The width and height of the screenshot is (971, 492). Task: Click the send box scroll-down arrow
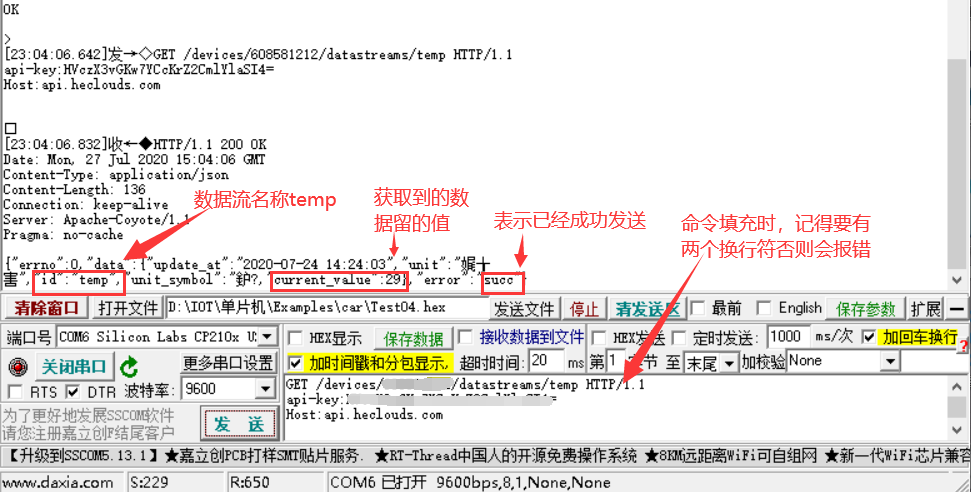click(x=957, y=429)
